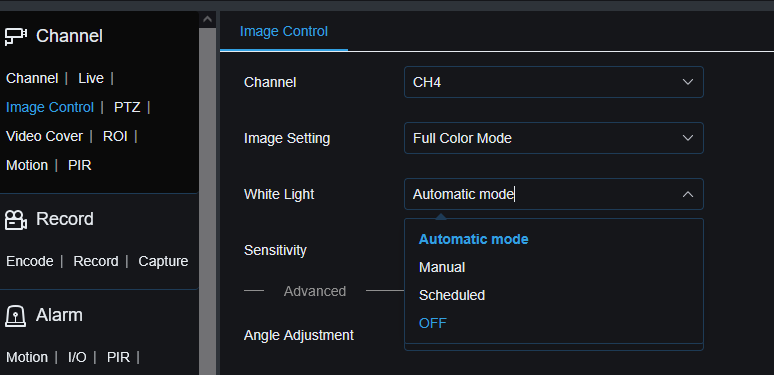Screen dimensions: 774x375
Task: Click the Sensitivity label
Action: pos(275,250)
